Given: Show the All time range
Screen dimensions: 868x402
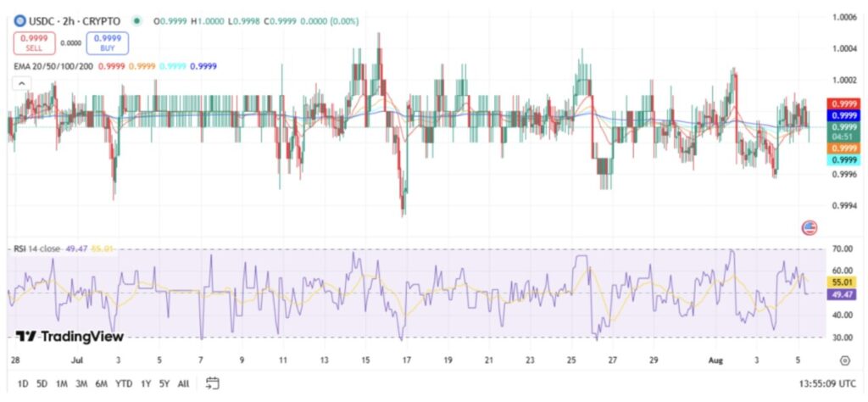Looking at the screenshot, I should tap(183, 383).
